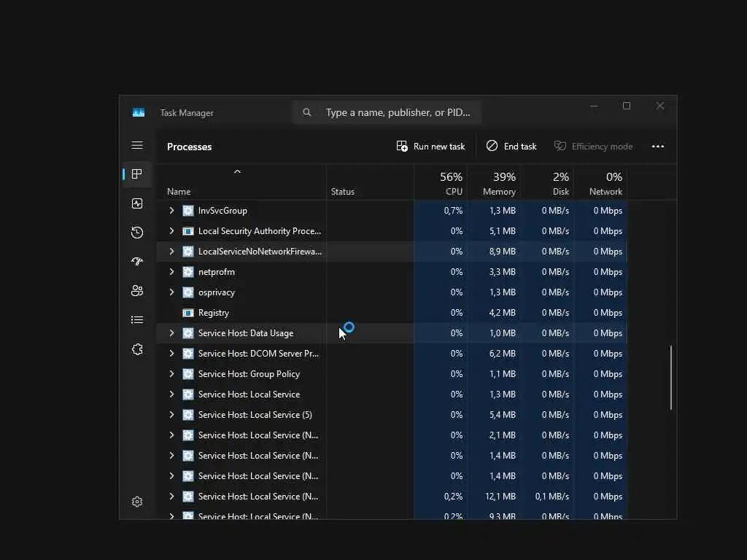Screen dimensions: 747x560
Task: Expand the plain Service Host: Local Service row
Action: point(171,394)
